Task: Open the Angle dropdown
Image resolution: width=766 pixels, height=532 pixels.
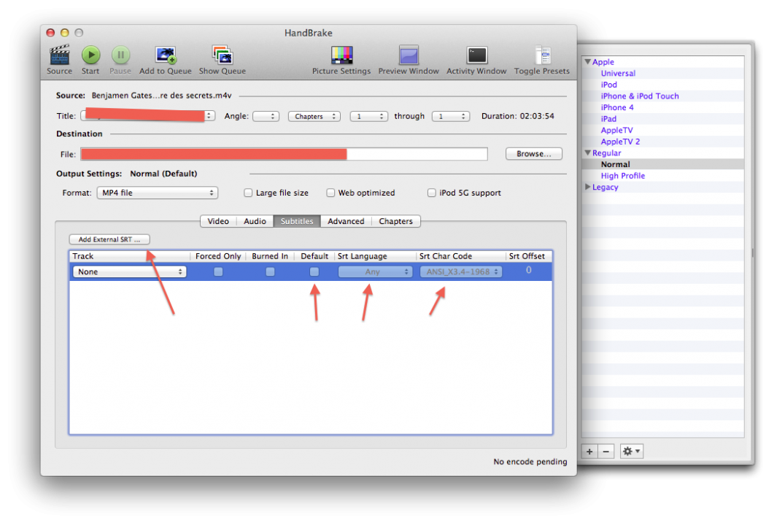Action: click(x=266, y=116)
